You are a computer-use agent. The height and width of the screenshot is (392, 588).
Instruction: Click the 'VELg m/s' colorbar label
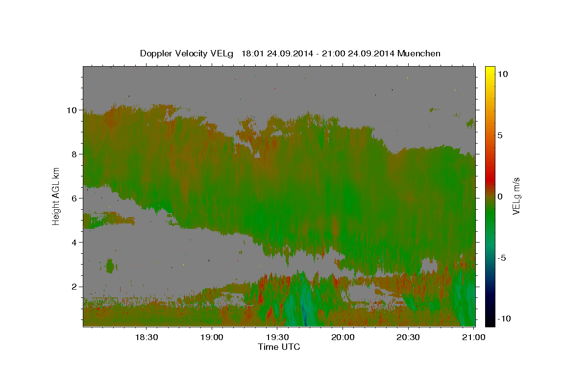[516, 196]
